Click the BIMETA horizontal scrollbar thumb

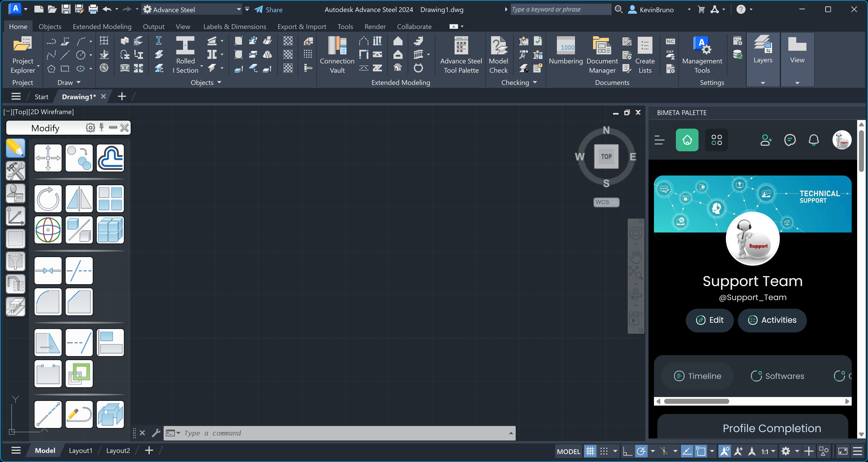[x=696, y=401]
